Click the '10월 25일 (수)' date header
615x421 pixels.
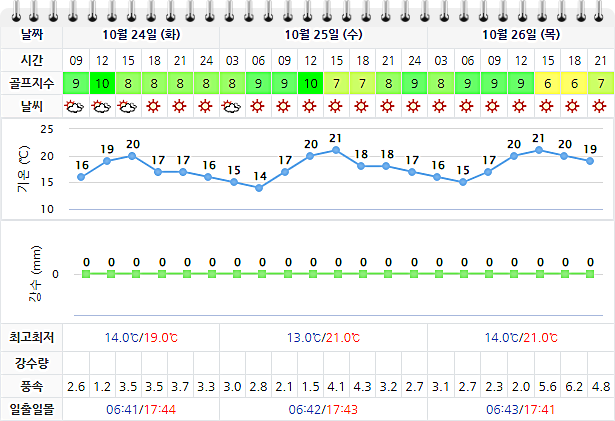pos(324,35)
